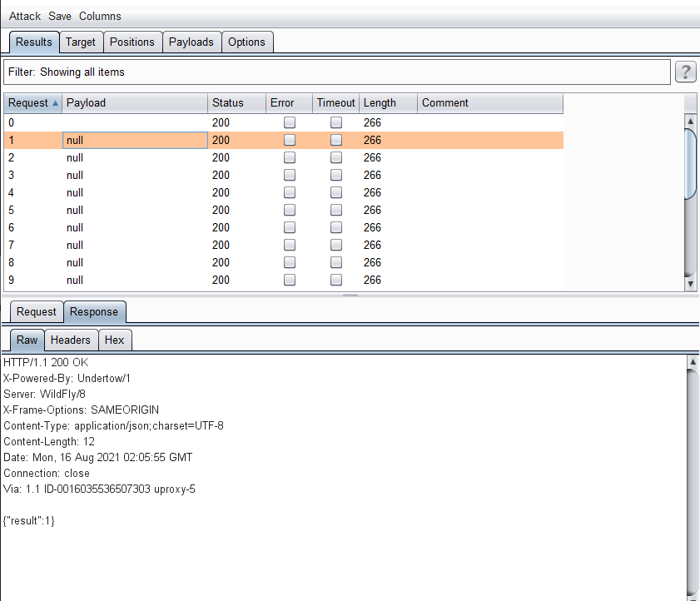Sort by the Status column header
700x601 pixels.
(x=236, y=103)
